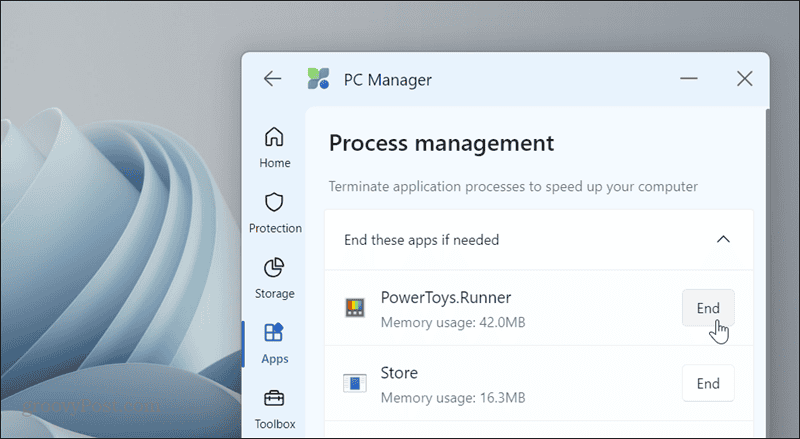The width and height of the screenshot is (800, 439).
Task: End the Store process
Action: click(708, 383)
